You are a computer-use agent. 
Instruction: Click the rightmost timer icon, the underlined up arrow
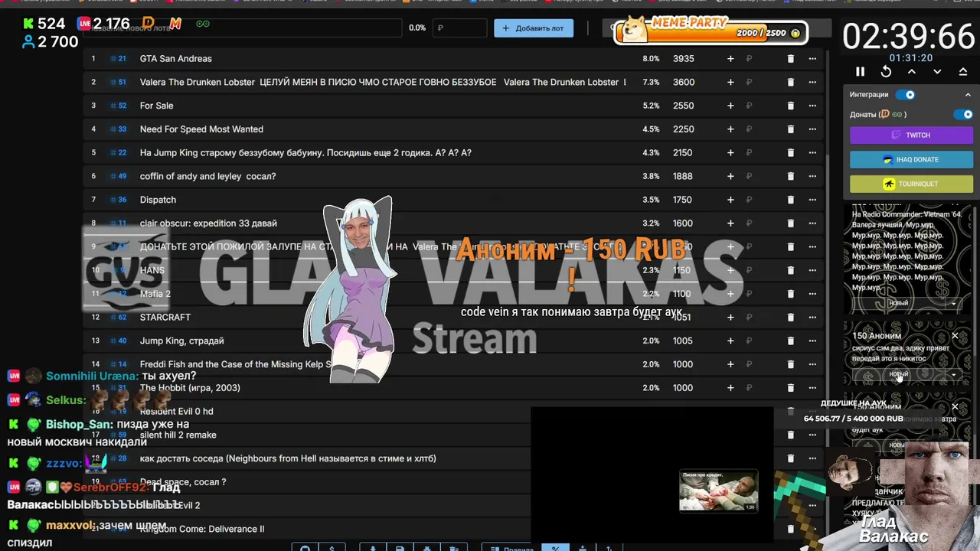pos(963,71)
